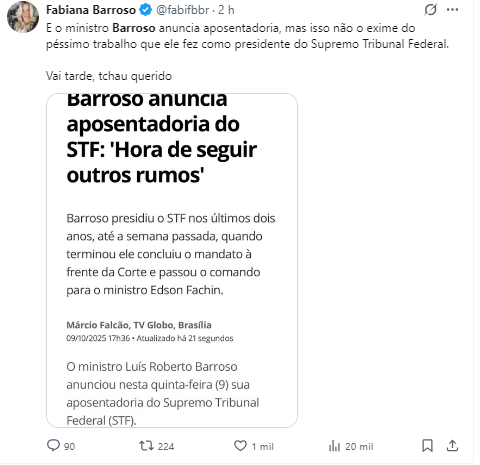This screenshot has width=480, height=465.
Task: Share the post via upload arrow icon
Action: pyautogui.click(x=452, y=446)
